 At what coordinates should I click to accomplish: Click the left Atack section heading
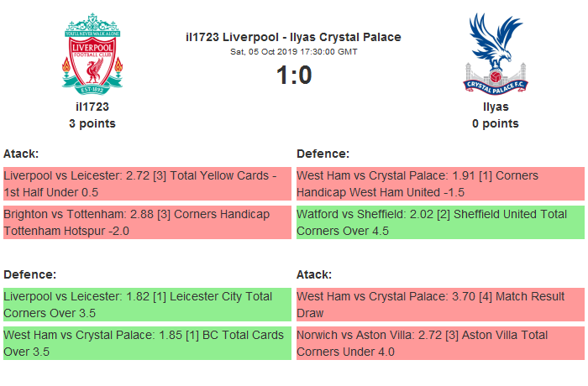[x=21, y=154]
